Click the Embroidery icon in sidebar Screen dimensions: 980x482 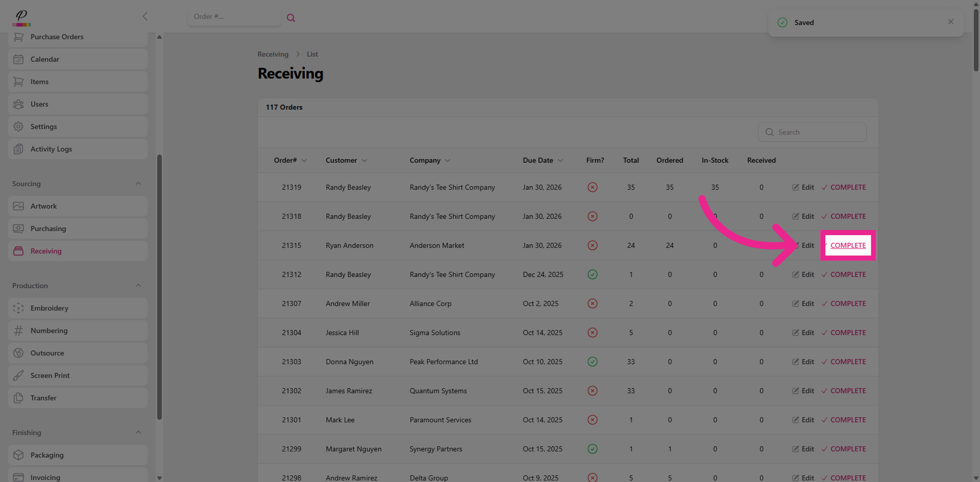[18, 308]
